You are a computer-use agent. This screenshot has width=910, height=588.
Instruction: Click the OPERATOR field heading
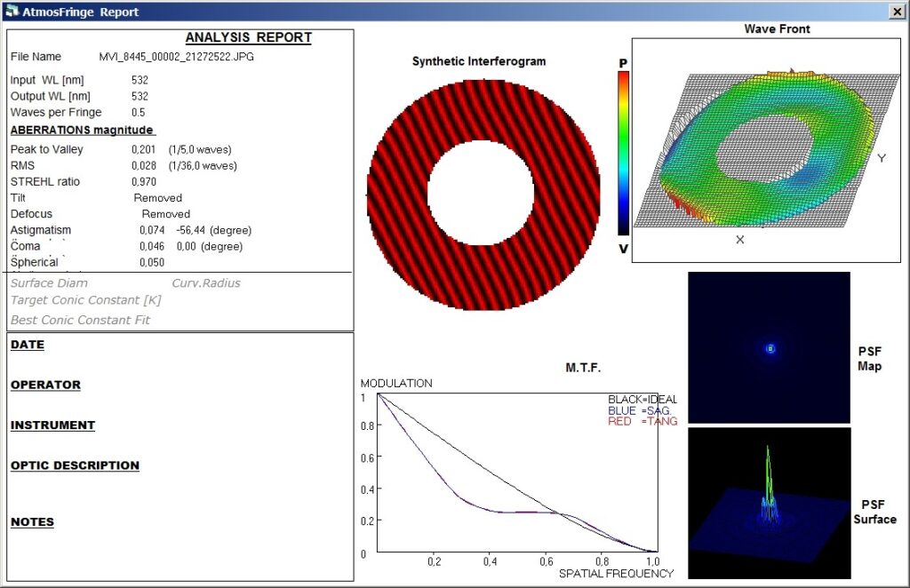45,385
